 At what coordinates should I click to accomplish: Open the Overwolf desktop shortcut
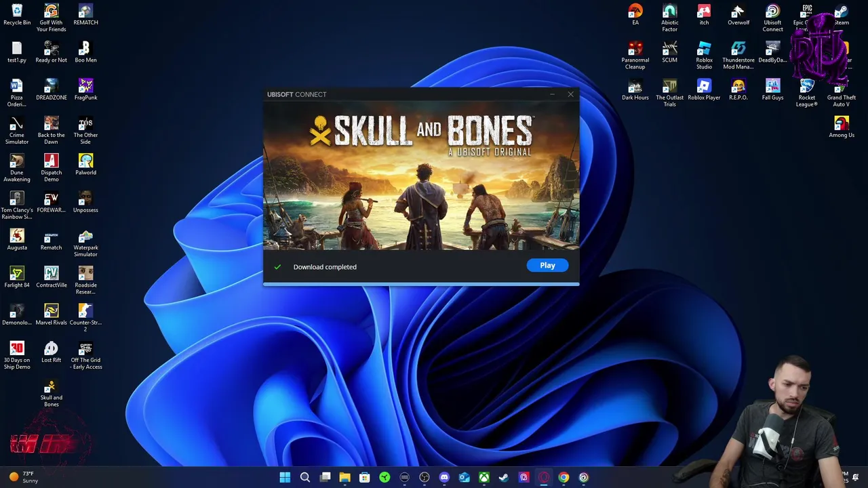(738, 15)
